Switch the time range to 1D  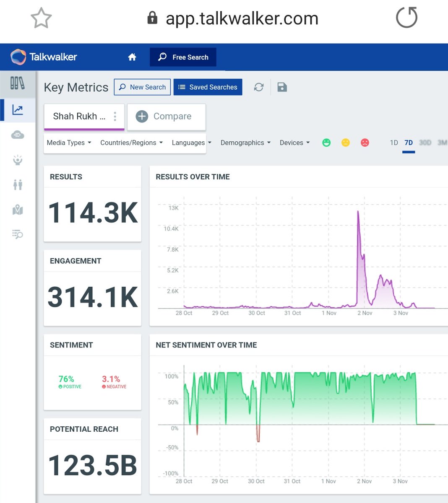(393, 143)
